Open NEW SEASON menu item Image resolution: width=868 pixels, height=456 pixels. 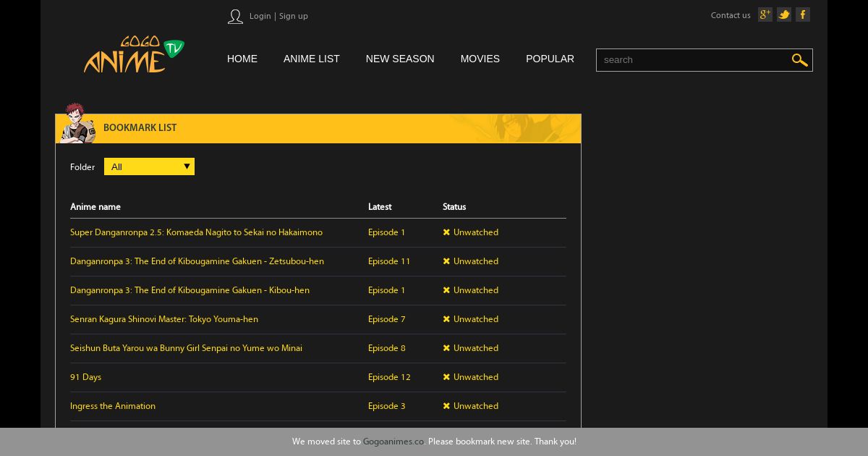pyautogui.click(x=400, y=59)
